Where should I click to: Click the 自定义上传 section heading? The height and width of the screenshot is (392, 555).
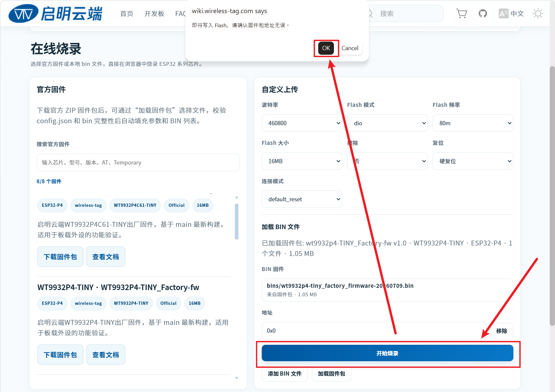280,89
